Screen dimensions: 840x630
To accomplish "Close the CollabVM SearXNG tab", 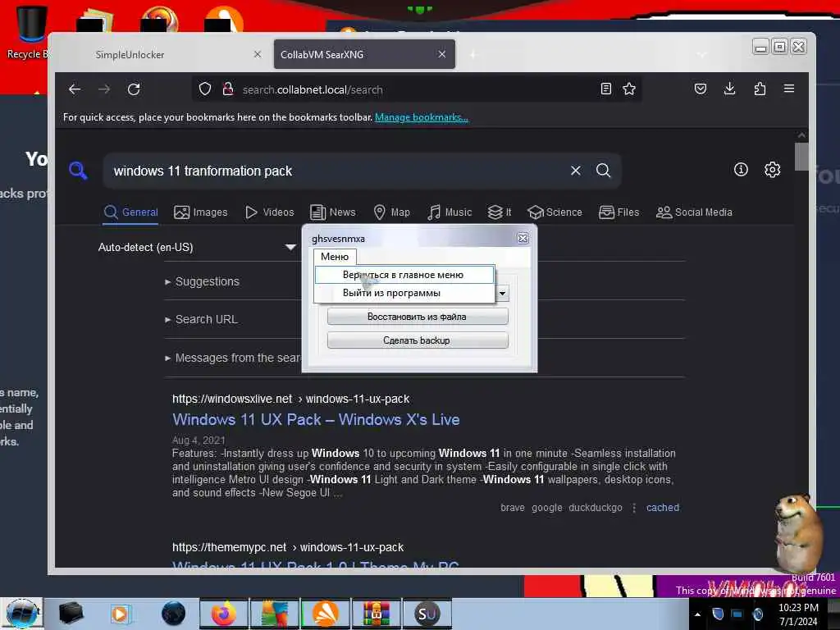I will (x=442, y=54).
